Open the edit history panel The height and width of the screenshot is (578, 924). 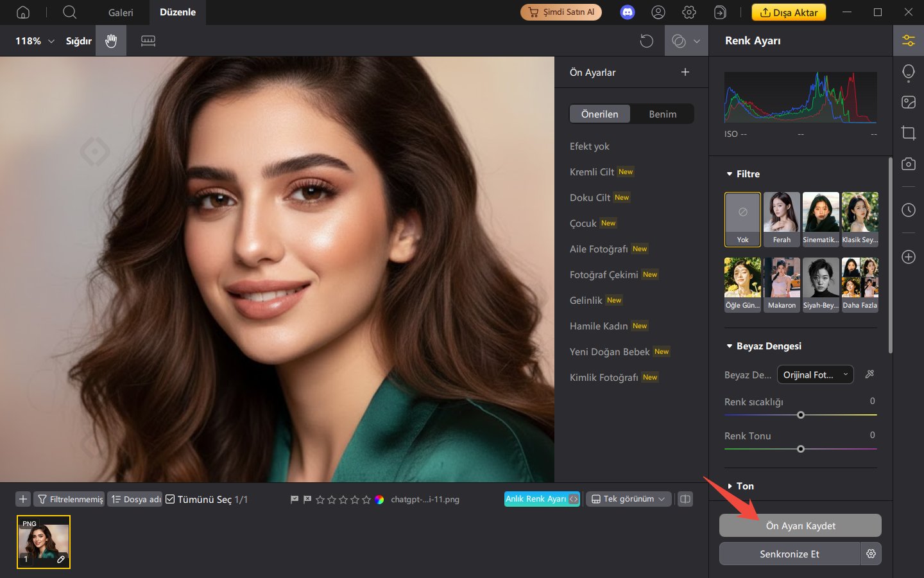(x=909, y=210)
